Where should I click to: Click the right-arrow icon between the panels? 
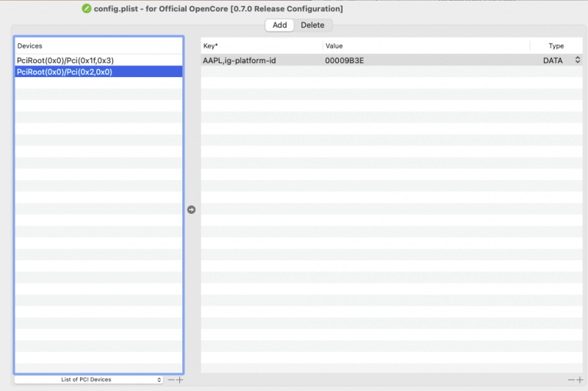[x=191, y=209]
